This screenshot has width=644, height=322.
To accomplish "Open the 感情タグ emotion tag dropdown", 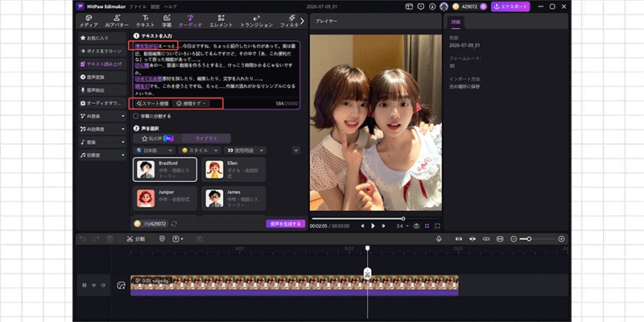I will click(x=191, y=104).
